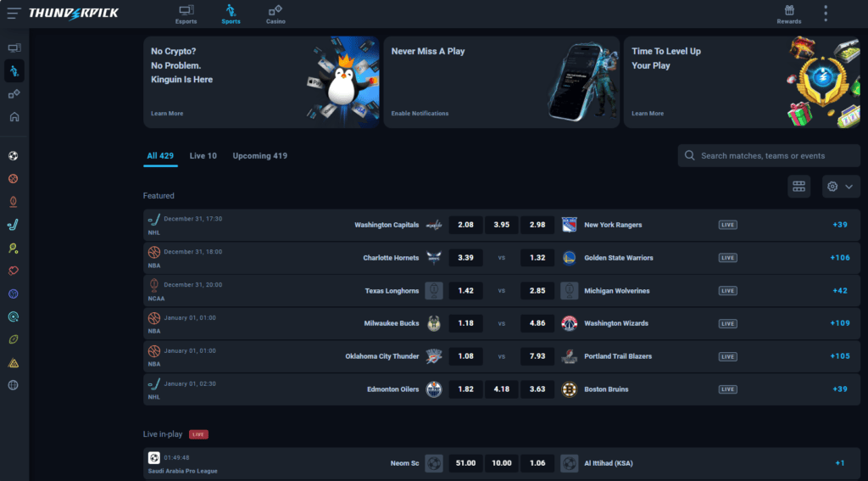
Task: Expand +106 markets for Hornets vs Warriors
Action: (x=840, y=258)
